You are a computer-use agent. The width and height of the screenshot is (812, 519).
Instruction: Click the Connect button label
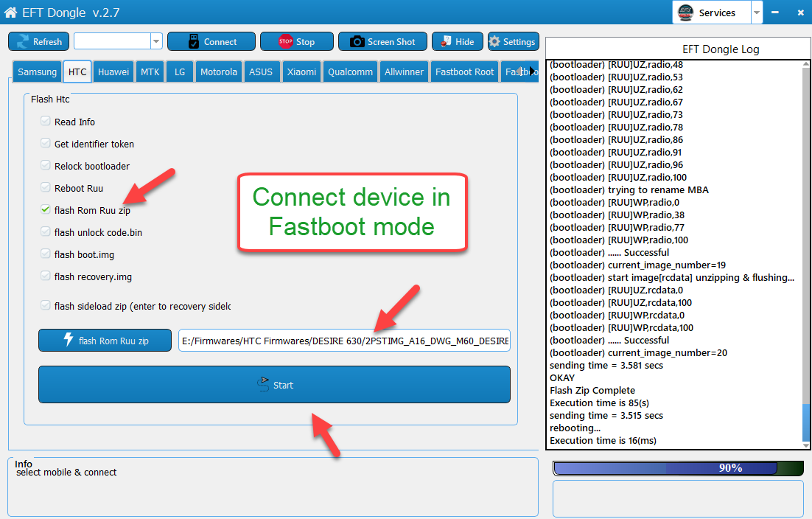(220, 42)
